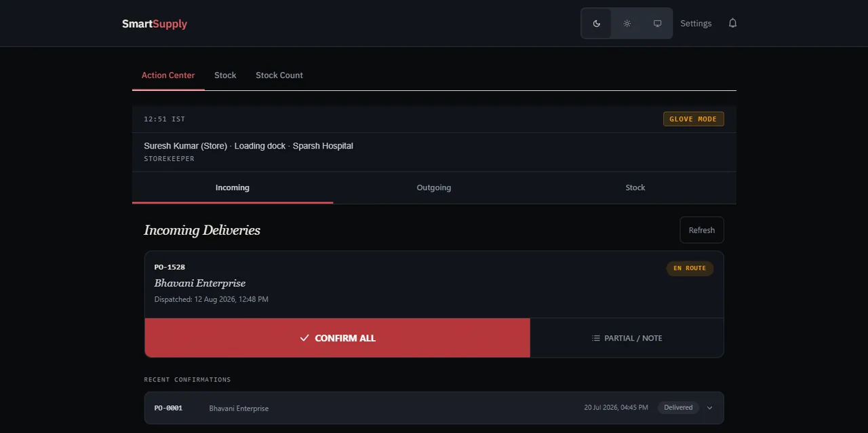Click PO-1528 order number
This screenshot has height=433, width=868.
(170, 267)
